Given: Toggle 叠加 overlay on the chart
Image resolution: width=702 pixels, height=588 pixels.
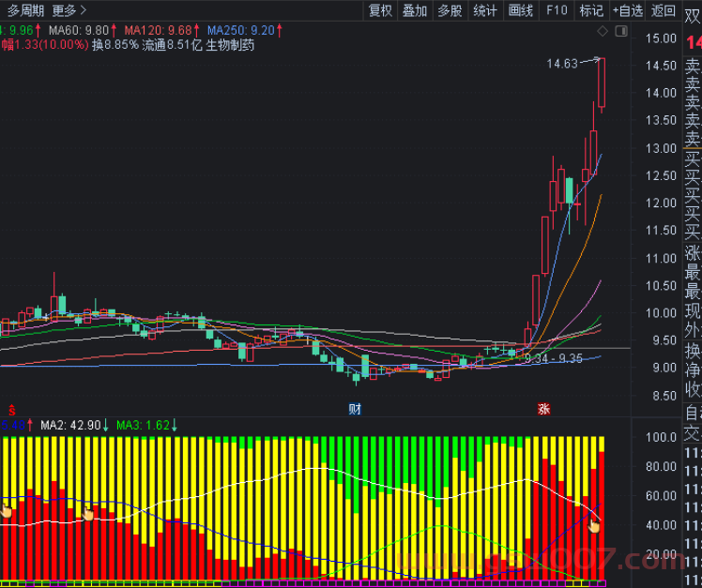Looking at the screenshot, I should (415, 10).
